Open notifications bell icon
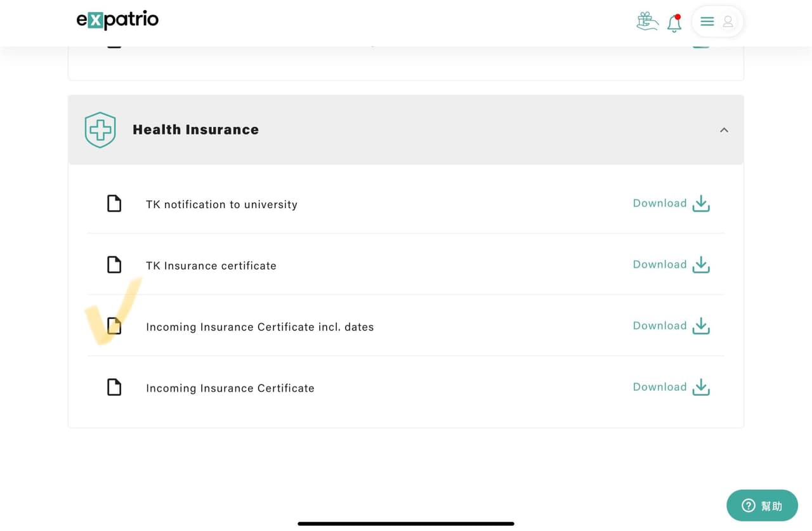 coord(674,23)
